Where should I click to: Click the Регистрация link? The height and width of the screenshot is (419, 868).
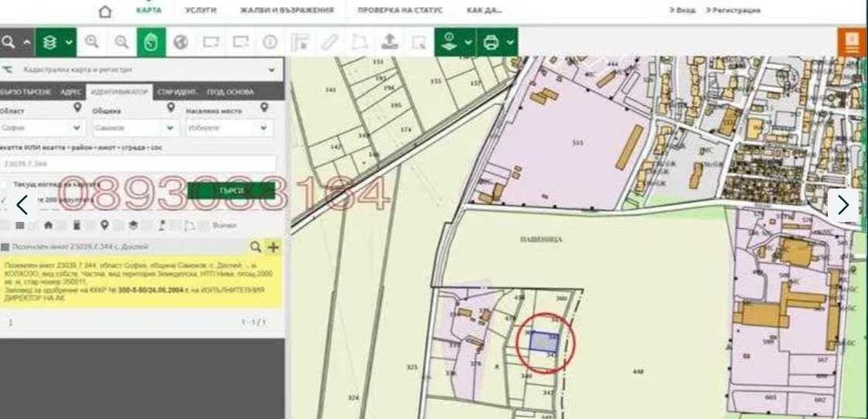pos(733,10)
